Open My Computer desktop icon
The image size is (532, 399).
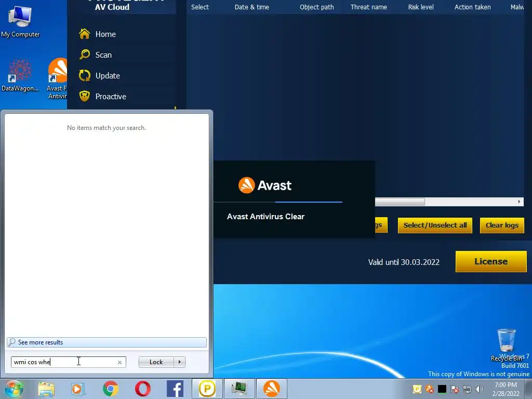(20, 21)
